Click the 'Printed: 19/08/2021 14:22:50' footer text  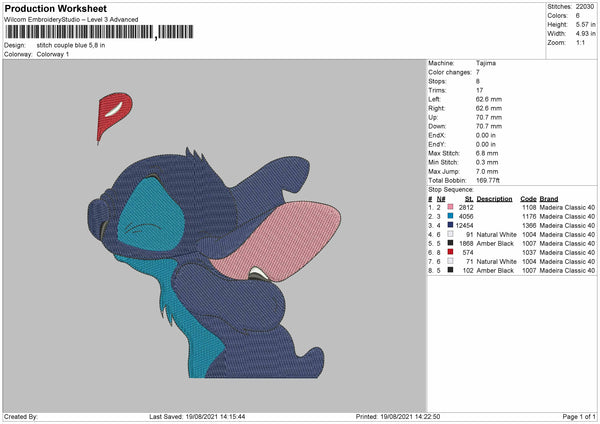[398, 416]
